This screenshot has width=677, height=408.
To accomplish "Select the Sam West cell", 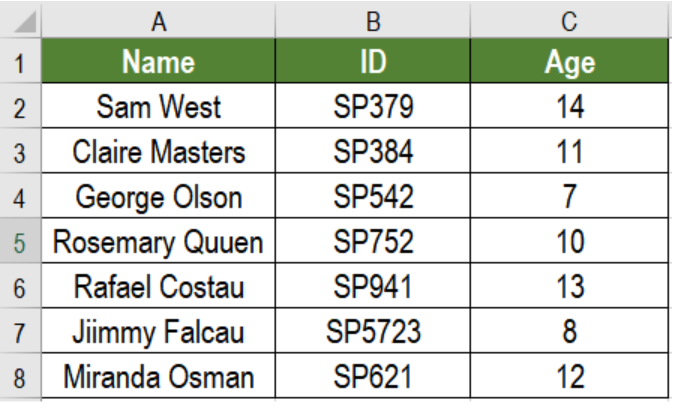I will pos(158,106).
